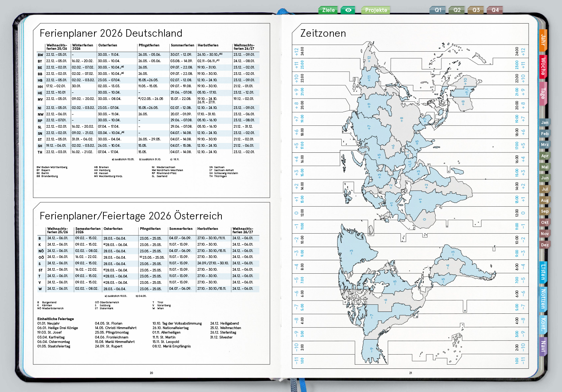
Task: Select the red Woche side tab
Action: (x=543, y=66)
